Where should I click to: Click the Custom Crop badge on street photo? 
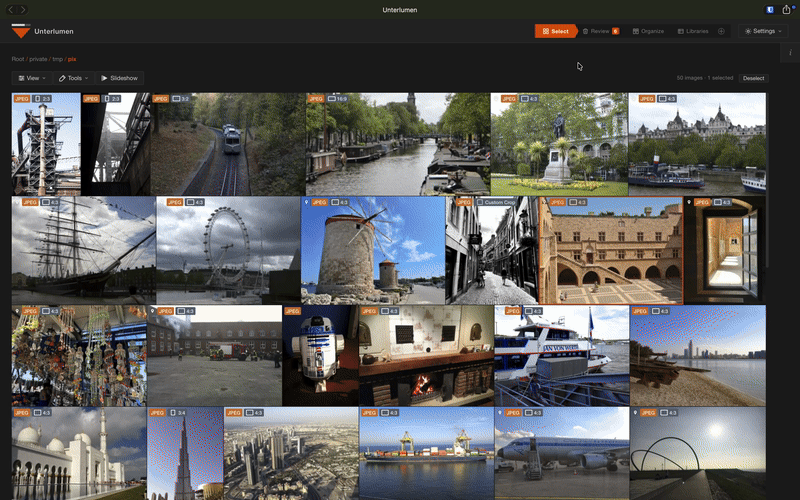point(495,203)
